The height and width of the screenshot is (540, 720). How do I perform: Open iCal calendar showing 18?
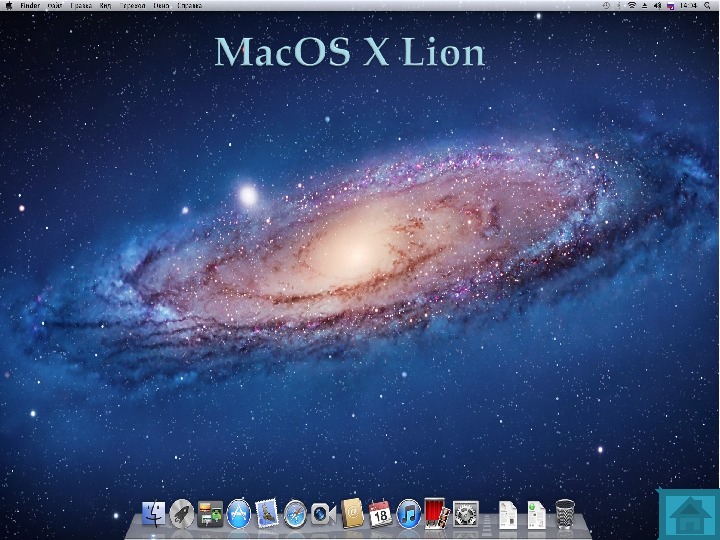coord(380,514)
